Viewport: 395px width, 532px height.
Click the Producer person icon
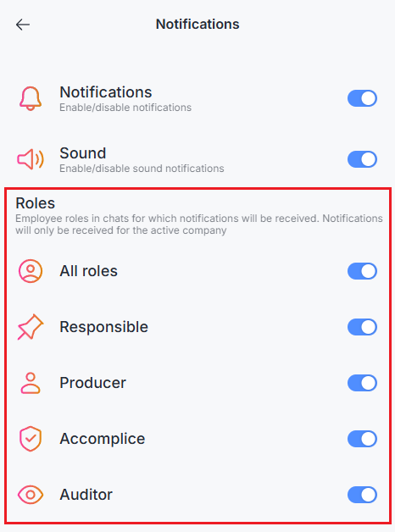pyautogui.click(x=31, y=383)
